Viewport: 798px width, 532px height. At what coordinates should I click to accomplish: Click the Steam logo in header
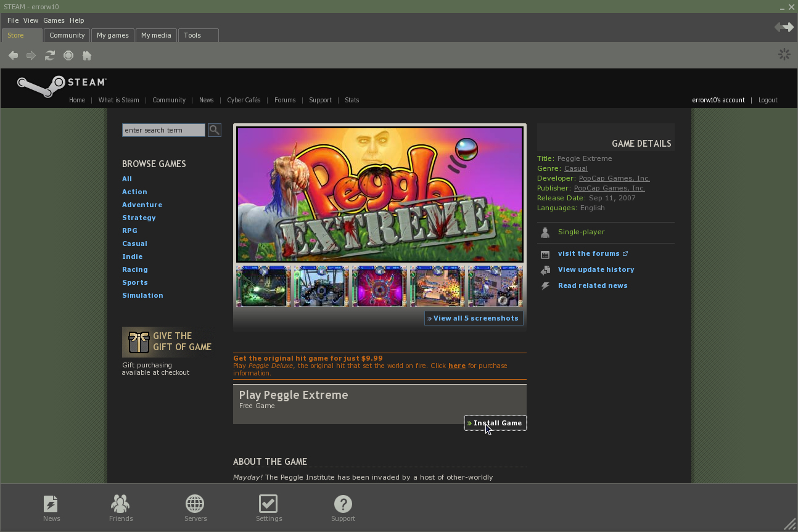point(62,86)
